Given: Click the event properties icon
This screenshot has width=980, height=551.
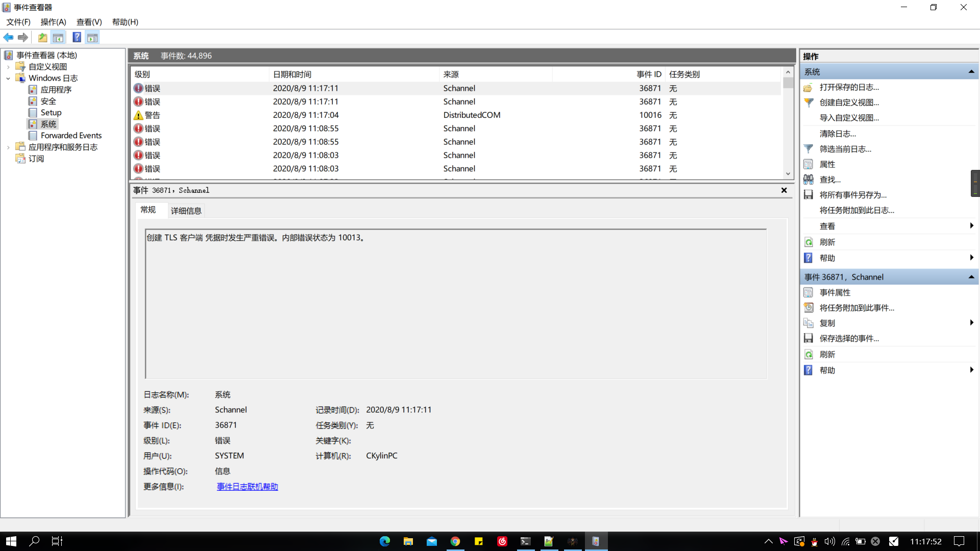Looking at the screenshot, I should (808, 292).
